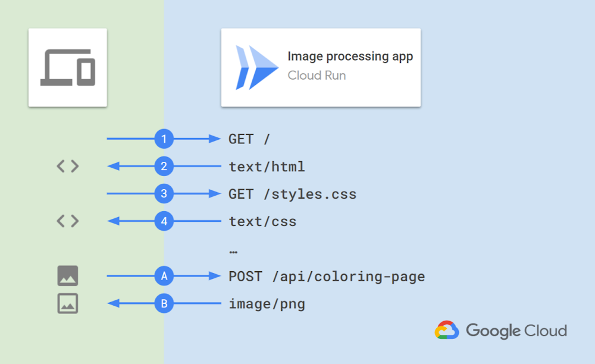595x364 pixels.
Task: Toggle the step 1 numbered circle
Action: [164, 139]
